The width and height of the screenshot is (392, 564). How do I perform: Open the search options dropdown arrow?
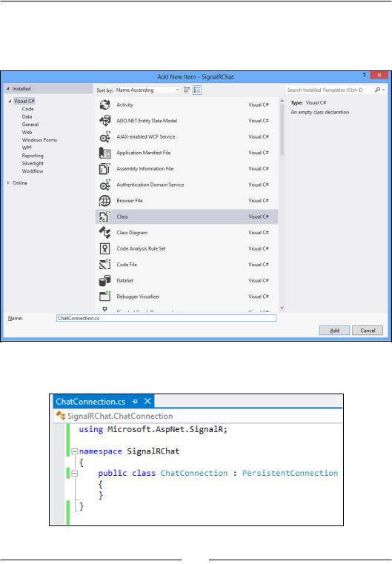point(383,90)
